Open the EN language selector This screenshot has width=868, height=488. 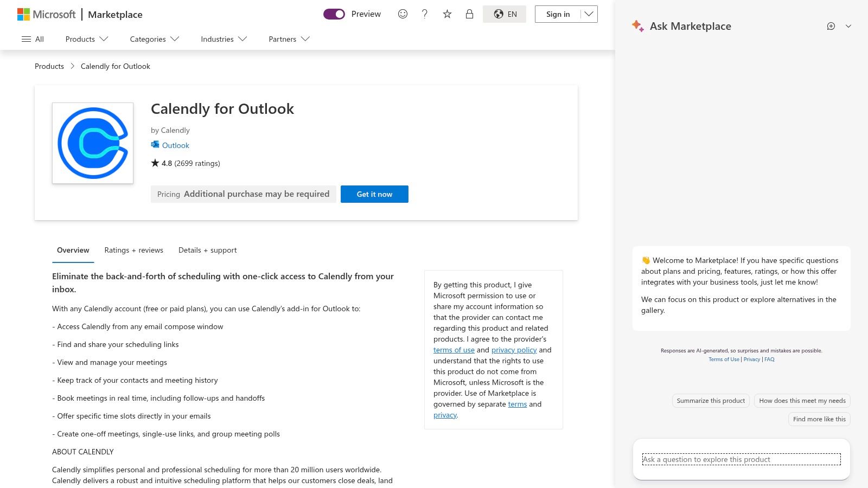(x=505, y=14)
